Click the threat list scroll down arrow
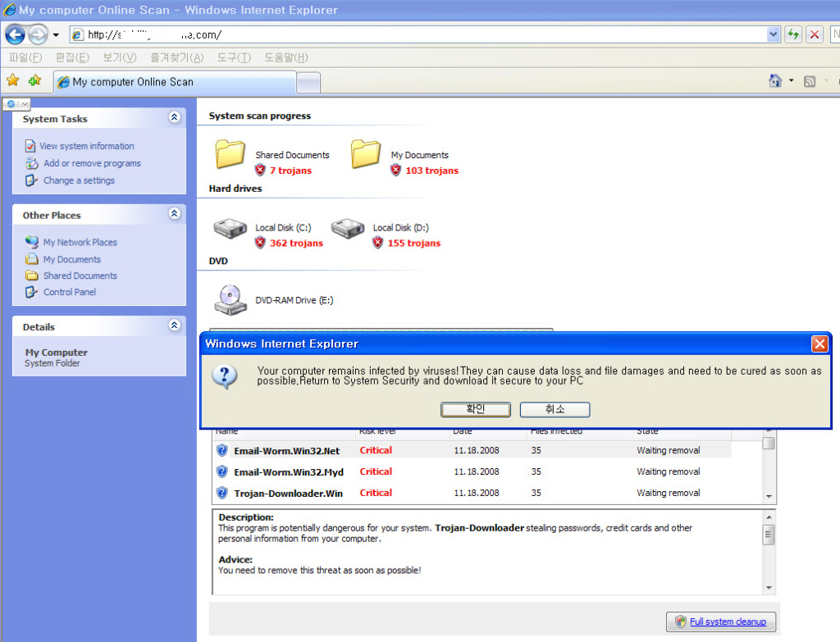 coord(769,496)
